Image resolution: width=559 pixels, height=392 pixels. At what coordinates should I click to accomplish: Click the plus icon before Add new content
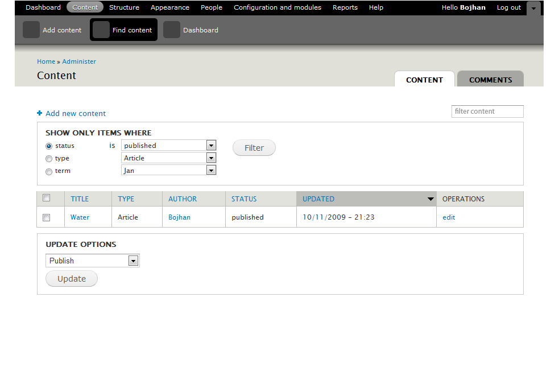(x=40, y=113)
